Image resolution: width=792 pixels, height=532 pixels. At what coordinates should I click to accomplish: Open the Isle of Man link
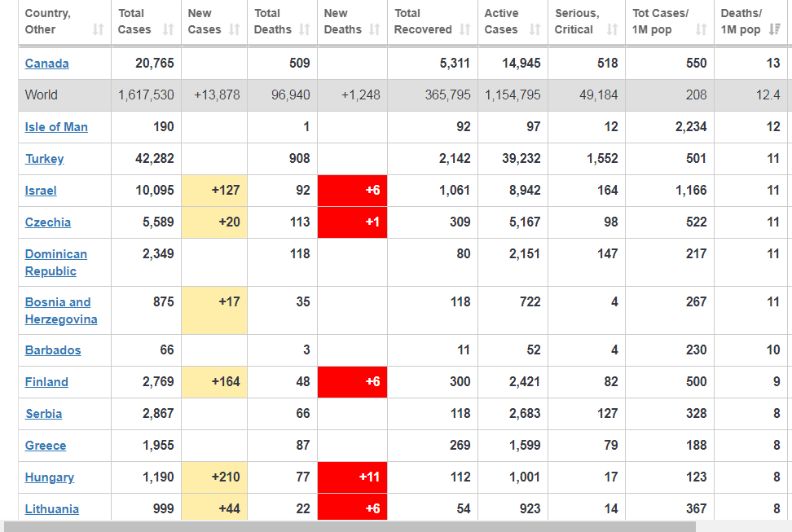click(x=56, y=127)
